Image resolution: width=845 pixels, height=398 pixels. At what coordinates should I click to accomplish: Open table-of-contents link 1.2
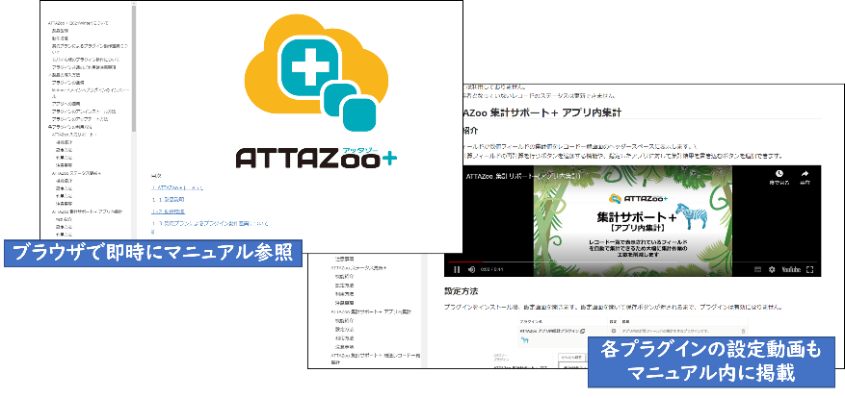pyautogui.click(x=168, y=211)
